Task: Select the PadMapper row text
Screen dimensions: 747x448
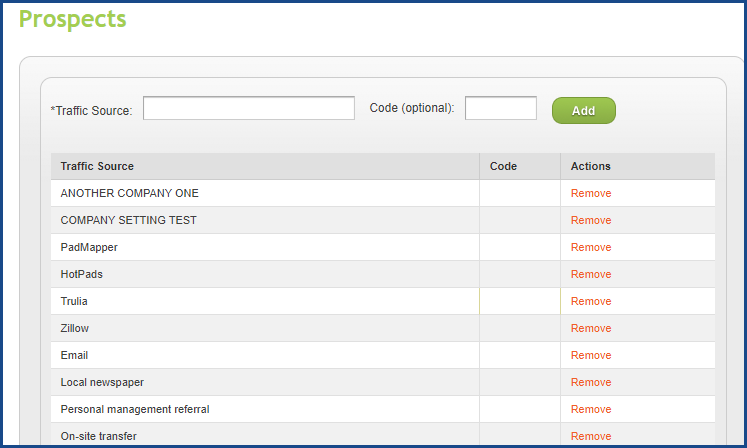Action: [89, 247]
